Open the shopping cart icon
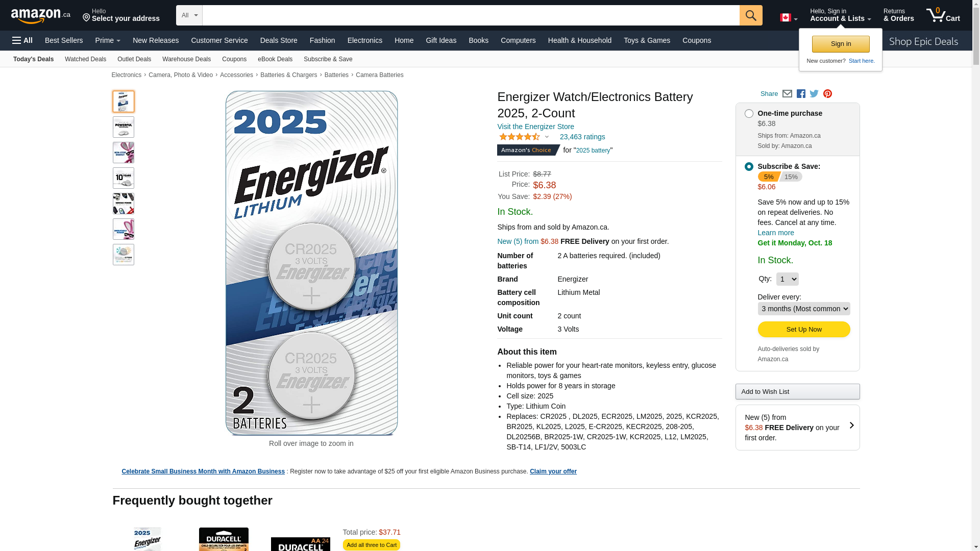 coord(943,15)
